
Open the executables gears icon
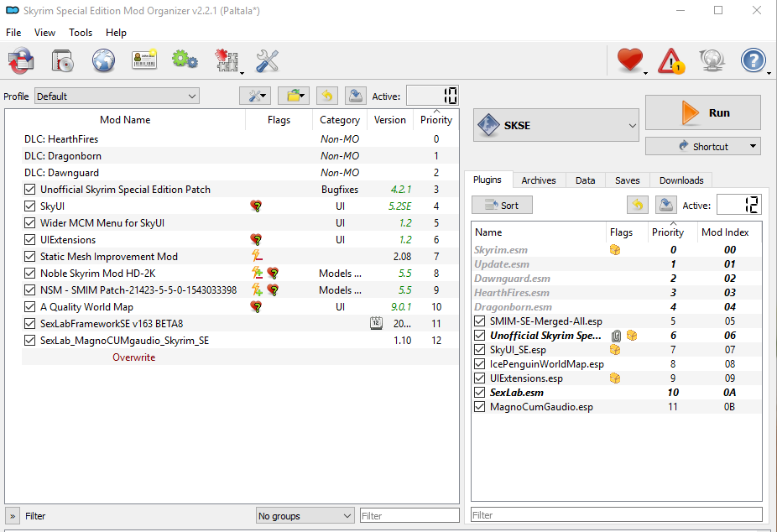(x=185, y=60)
